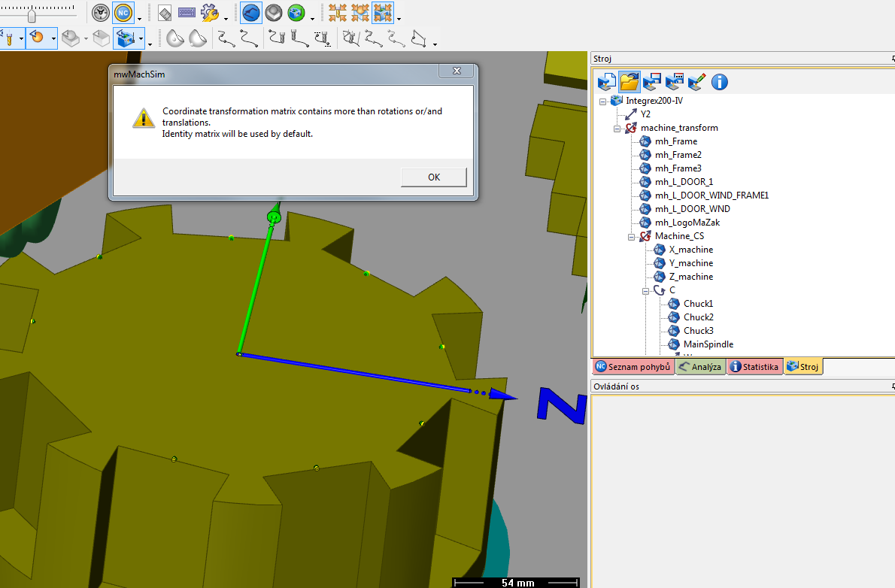895x588 pixels.
Task: Click the blue info icon in Stroj panel
Action: click(x=720, y=81)
